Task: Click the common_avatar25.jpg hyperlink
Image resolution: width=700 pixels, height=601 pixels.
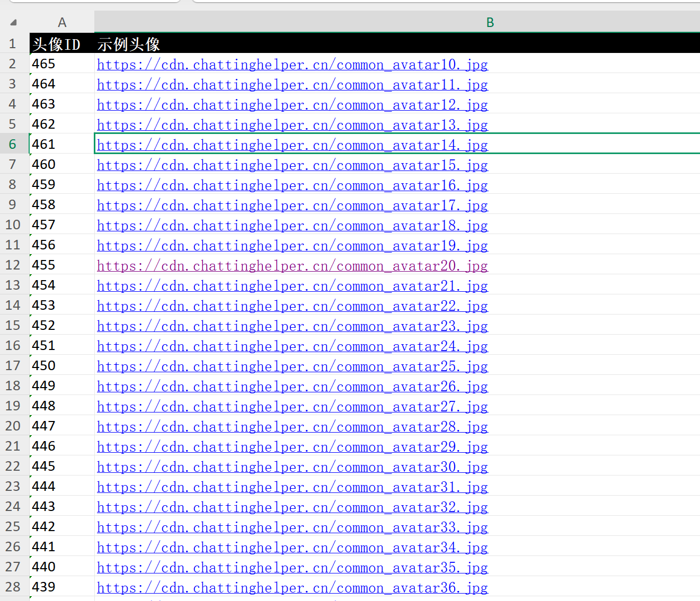Action: (x=292, y=366)
